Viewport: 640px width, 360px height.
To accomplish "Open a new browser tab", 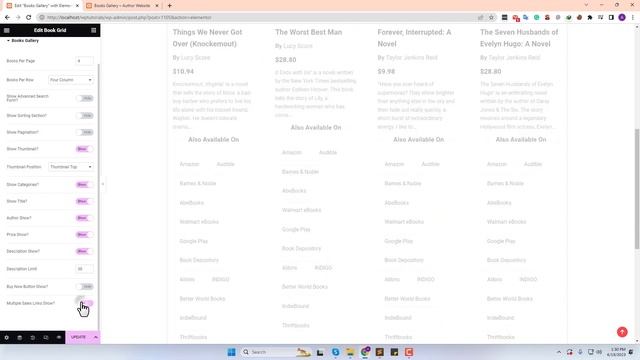I will [169, 6].
